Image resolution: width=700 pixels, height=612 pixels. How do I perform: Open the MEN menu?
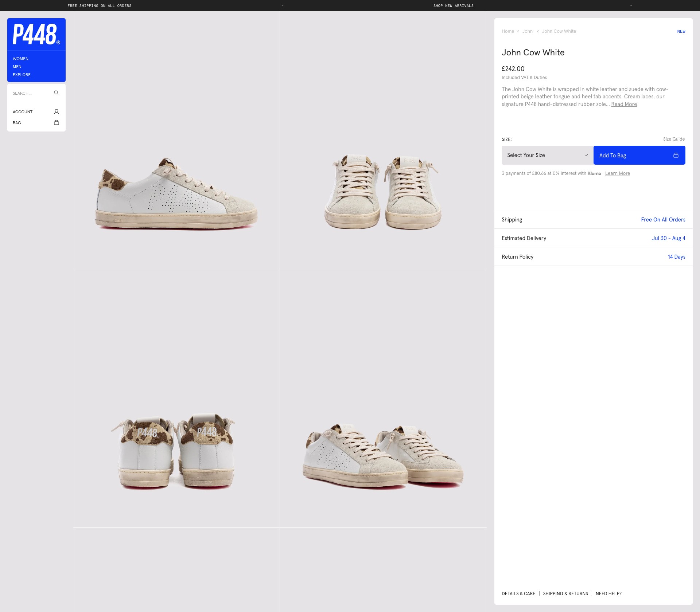click(17, 67)
